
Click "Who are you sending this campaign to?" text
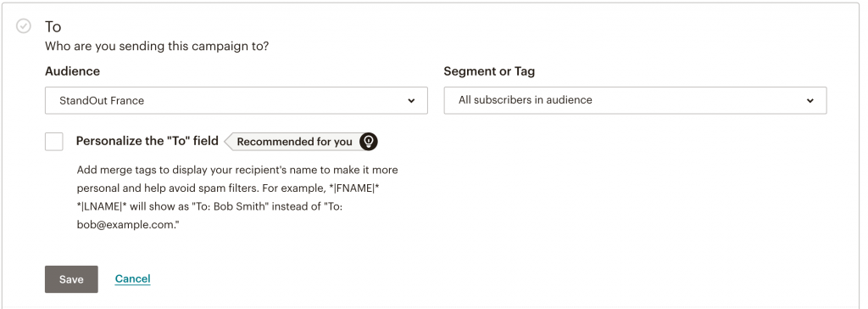tap(157, 47)
